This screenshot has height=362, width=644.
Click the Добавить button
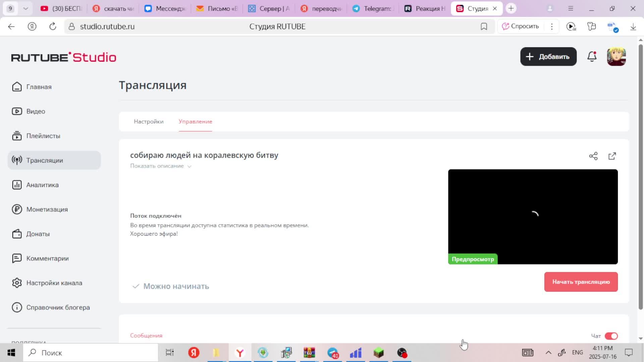pos(548,56)
